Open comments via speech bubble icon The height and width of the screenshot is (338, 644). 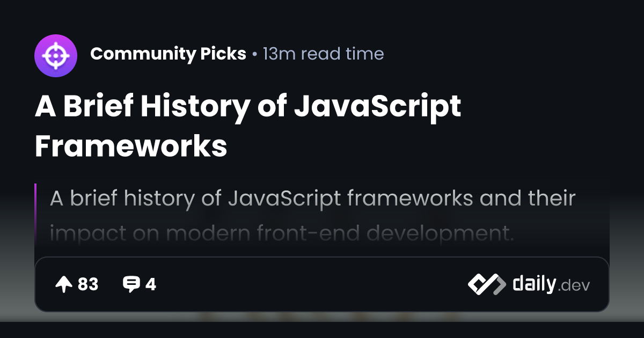click(x=131, y=284)
